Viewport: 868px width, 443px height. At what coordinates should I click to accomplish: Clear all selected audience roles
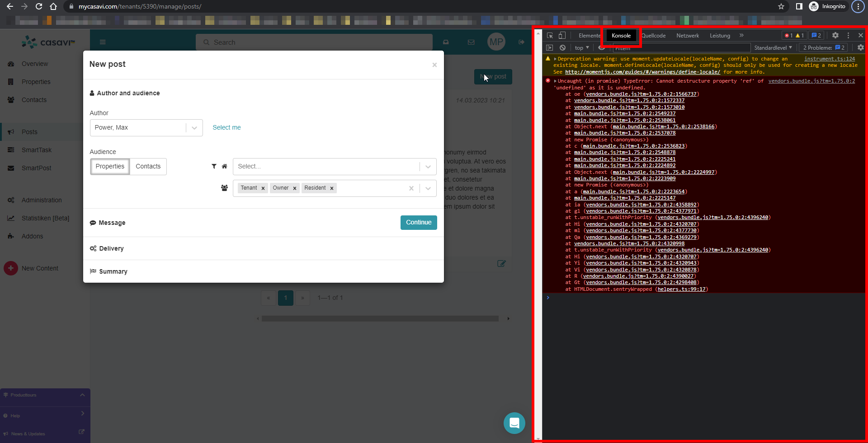(x=411, y=188)
